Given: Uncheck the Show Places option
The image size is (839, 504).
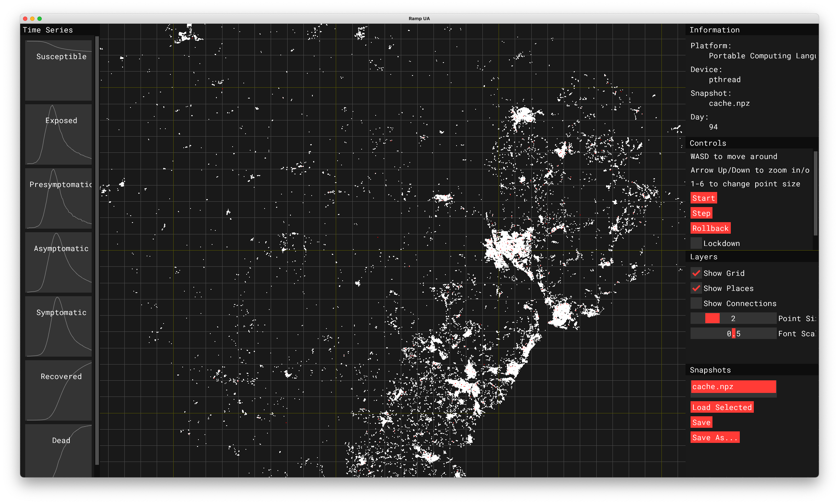Looking at the screenshot, I should 696,288.
